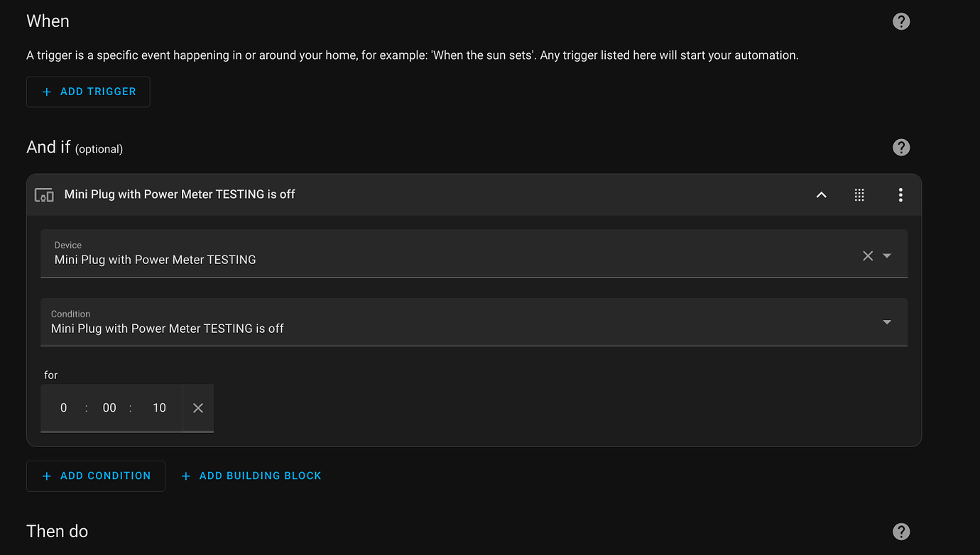Image resolution: width=980 pixels, height=555 pixels.
Task: Click the help icon next to When
Action: coord(900,21)
